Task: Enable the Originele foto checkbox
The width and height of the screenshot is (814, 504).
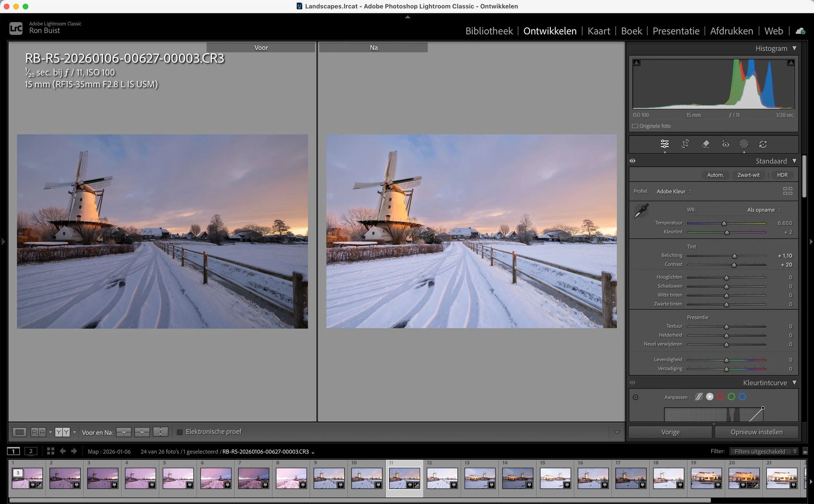Action: pos(635,126)
